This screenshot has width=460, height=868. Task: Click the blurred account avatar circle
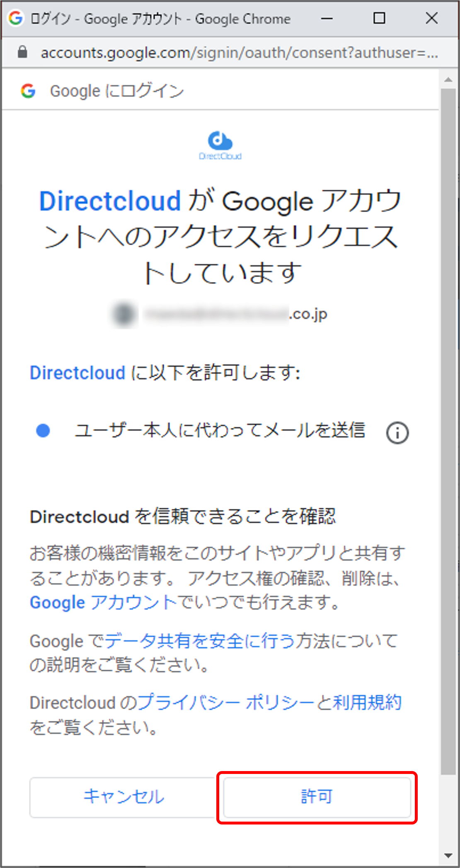[123, 314]
